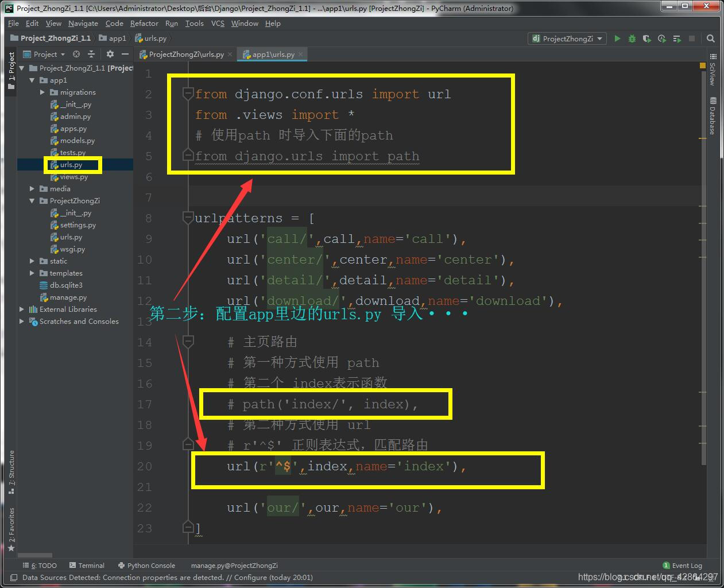This screenshot has width=724, height=588.
Task: Open the run configuration dropdown ProjectZhongZi
Action: [x=567, y=38]
